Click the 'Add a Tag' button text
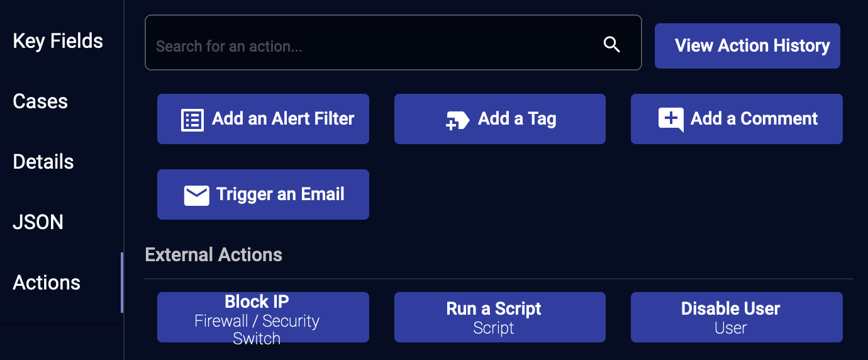The width and height of the screenshot is (868, 360). [517, 118]
